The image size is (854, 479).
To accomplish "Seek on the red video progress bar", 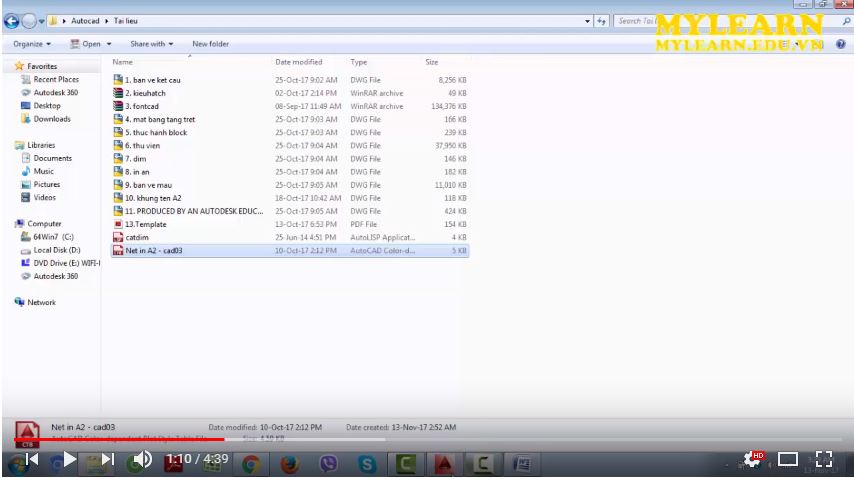I will [120, 439].
